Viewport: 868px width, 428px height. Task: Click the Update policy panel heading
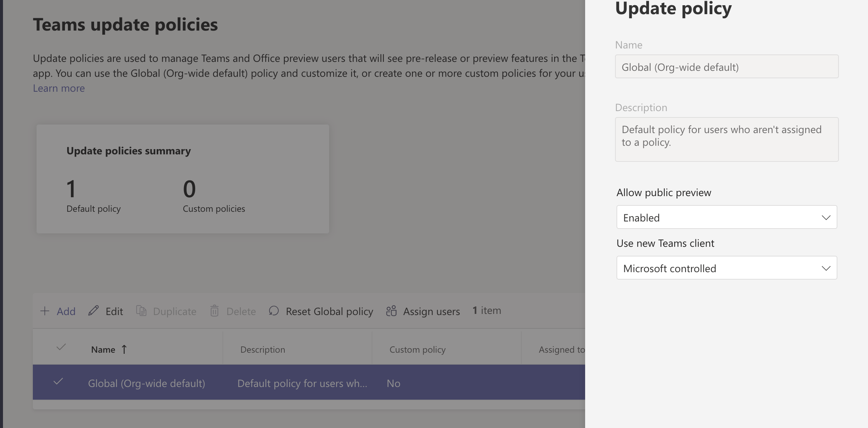tap(673, 8)
